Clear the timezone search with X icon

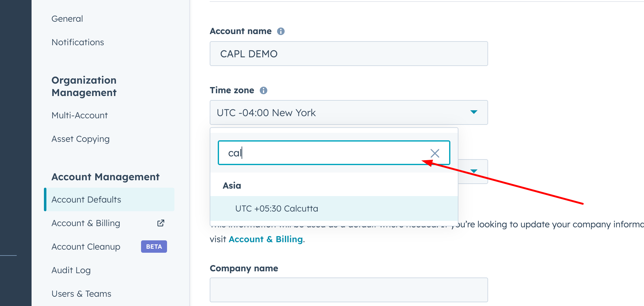435,153
